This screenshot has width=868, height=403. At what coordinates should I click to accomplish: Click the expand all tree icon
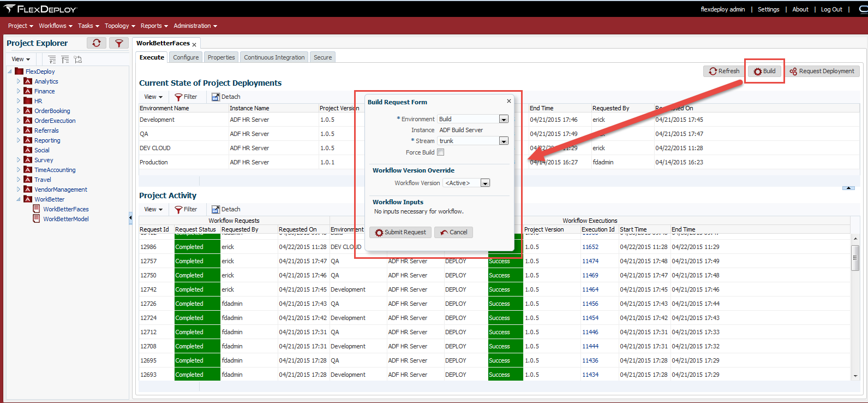tap(52, 59)
